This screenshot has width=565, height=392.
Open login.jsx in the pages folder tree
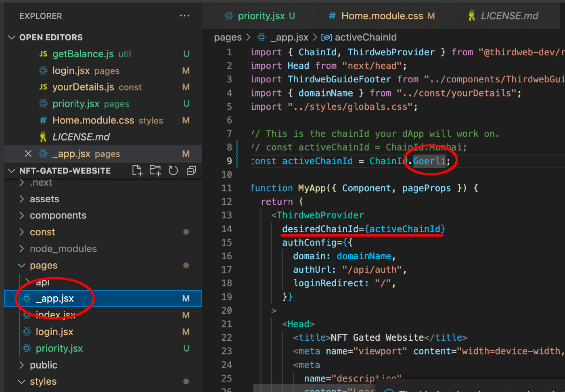[103, 332]
